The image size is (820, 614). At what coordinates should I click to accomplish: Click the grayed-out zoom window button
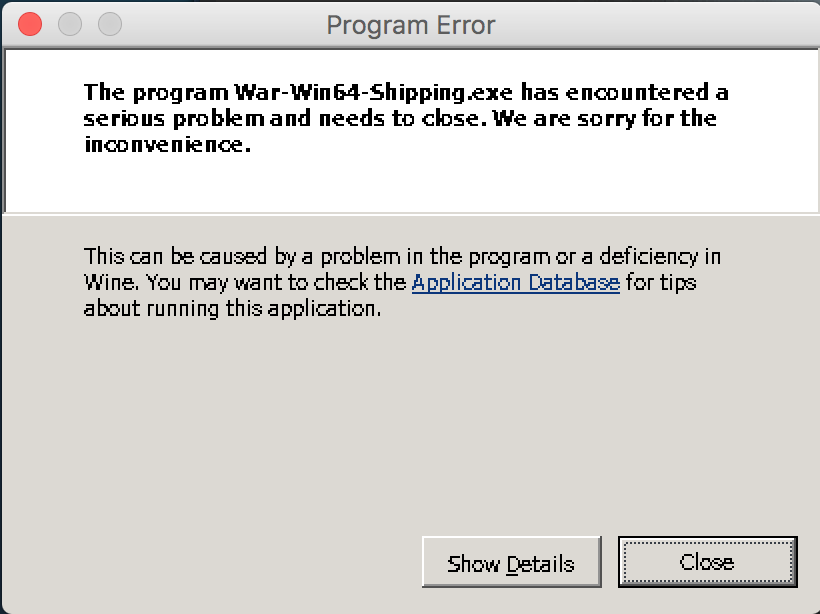[x=110, y=24]
